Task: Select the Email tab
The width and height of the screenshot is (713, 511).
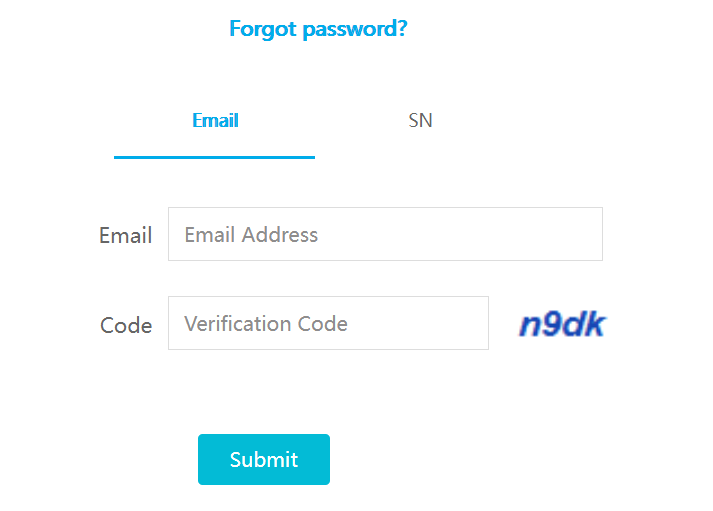Action: click(x=215, y=121)
